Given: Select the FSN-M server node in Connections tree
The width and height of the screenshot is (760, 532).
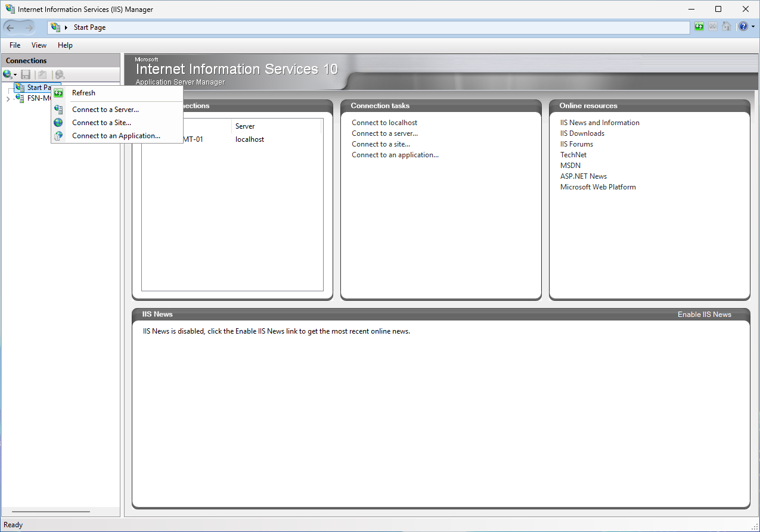Looking at the screenshot, I should (x=33, y=98).
